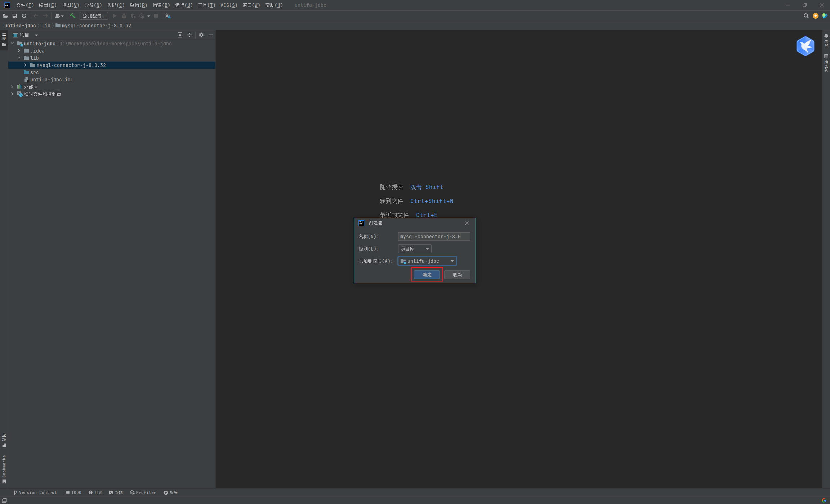Open the Version Control tool window tab

35,492
